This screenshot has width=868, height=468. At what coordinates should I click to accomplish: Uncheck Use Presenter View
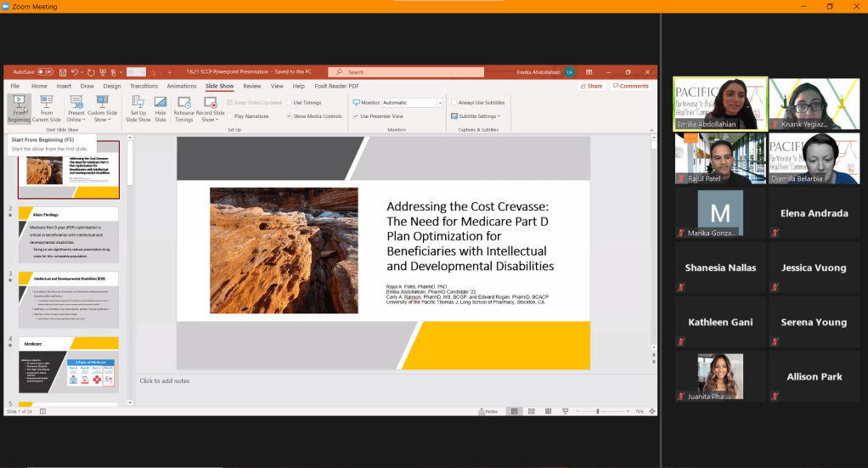tap(357, 116)
